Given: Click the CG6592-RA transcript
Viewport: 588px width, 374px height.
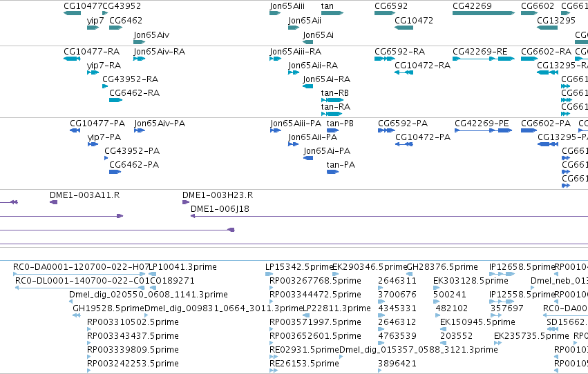Looking at the screenshot, I should pyautogui.click(x=385, y=59).
